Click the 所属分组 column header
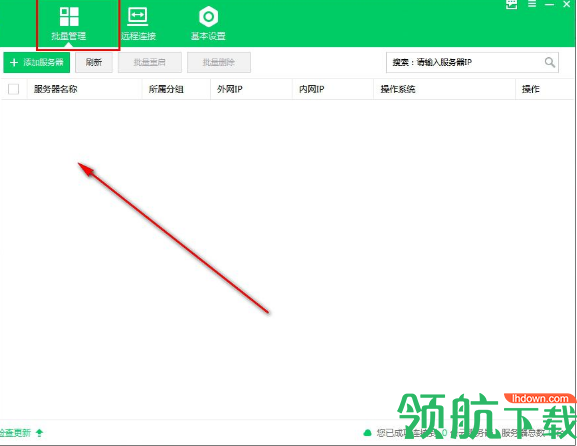The height and width of the screenshot is (446, 577). tap(166, 89)
